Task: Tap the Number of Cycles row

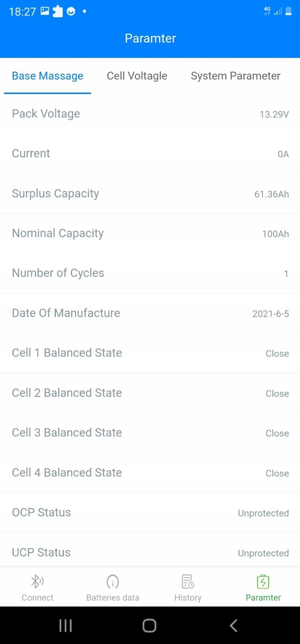Action: 150,273
